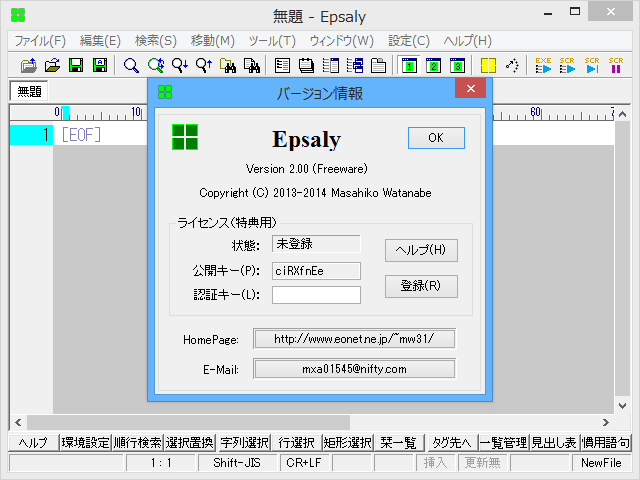Open the ファイル(F) menu
The width and height of the screenshot is (640, 480).
[40, 41]
